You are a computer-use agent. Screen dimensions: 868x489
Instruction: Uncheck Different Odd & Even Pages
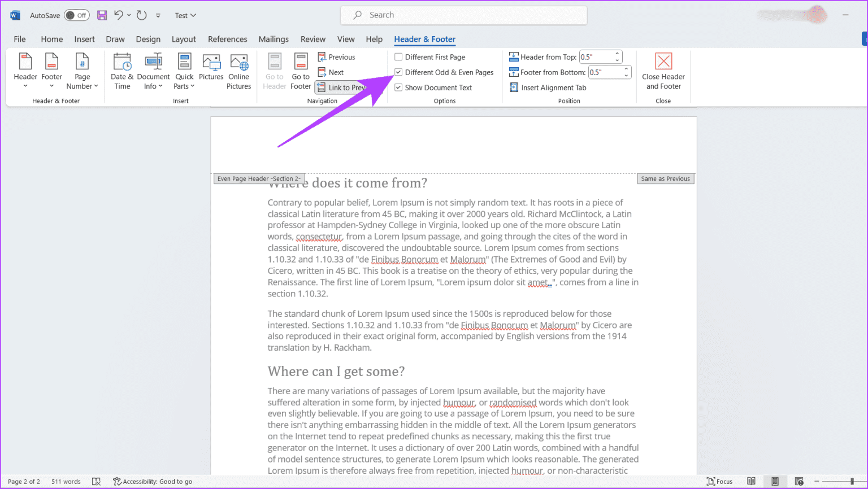398,72
